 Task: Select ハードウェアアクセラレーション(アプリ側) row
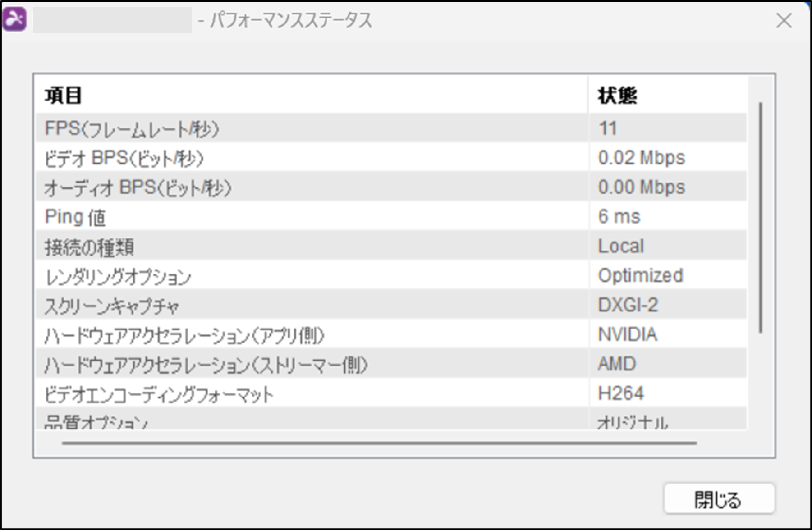coord(184,335)
